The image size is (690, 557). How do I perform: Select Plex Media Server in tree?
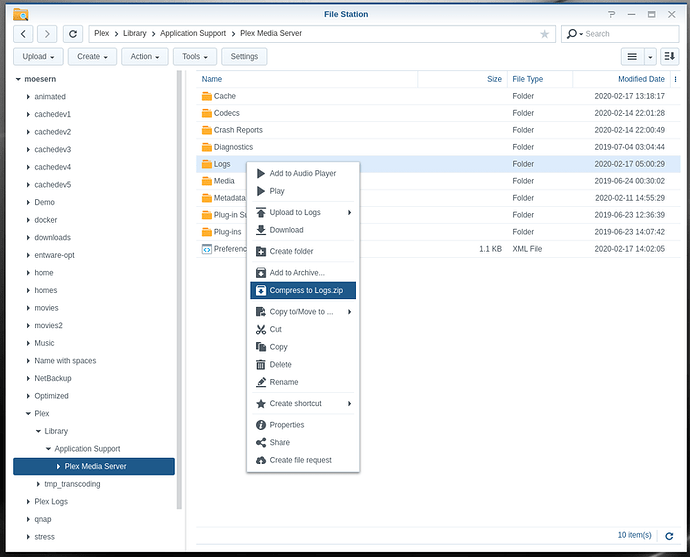click(94, 466)
